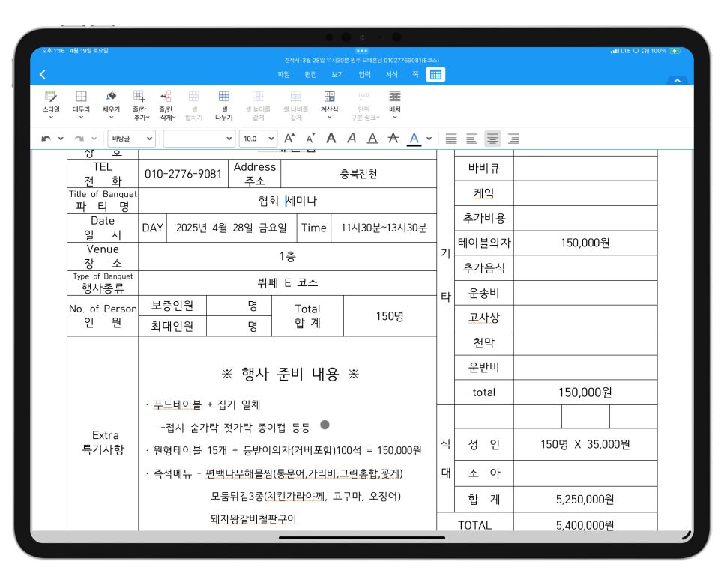This screenshot has height=588, width=724.
Task: Click the heading ※ 행사 준비 내용 ※
Action: 290,374
